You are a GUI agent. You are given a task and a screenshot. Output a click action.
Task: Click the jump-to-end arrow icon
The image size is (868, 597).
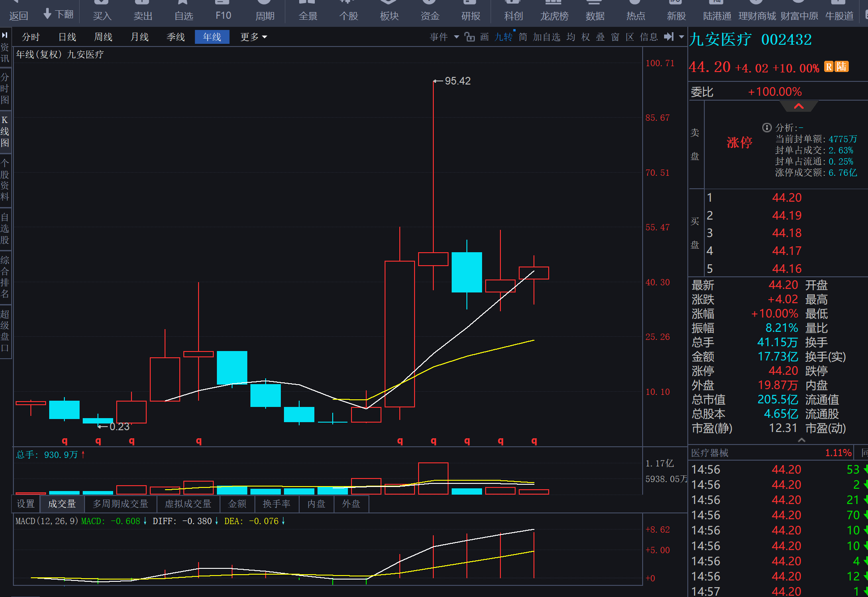point(669,37)
